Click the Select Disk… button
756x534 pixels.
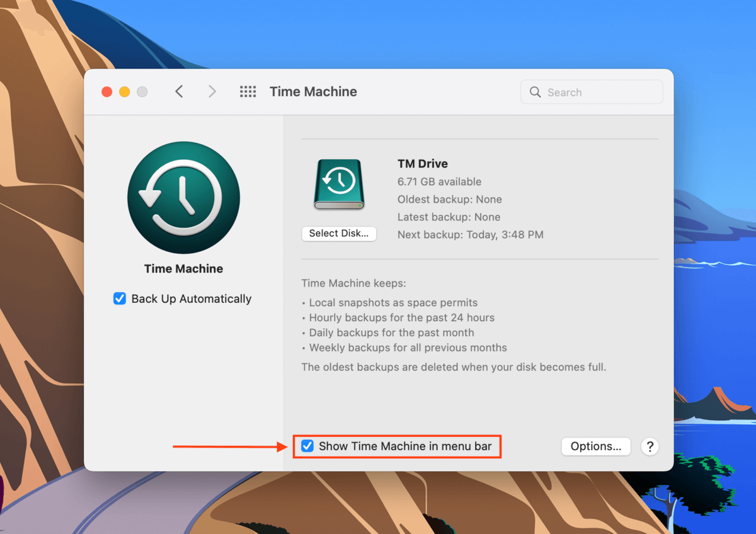coord(339,234)
